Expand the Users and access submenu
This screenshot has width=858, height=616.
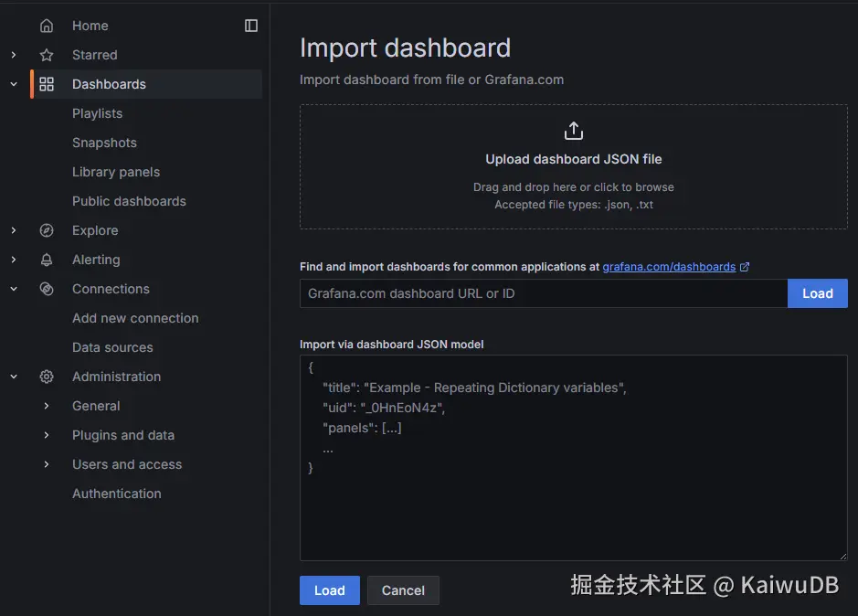(x=47, y=464)
